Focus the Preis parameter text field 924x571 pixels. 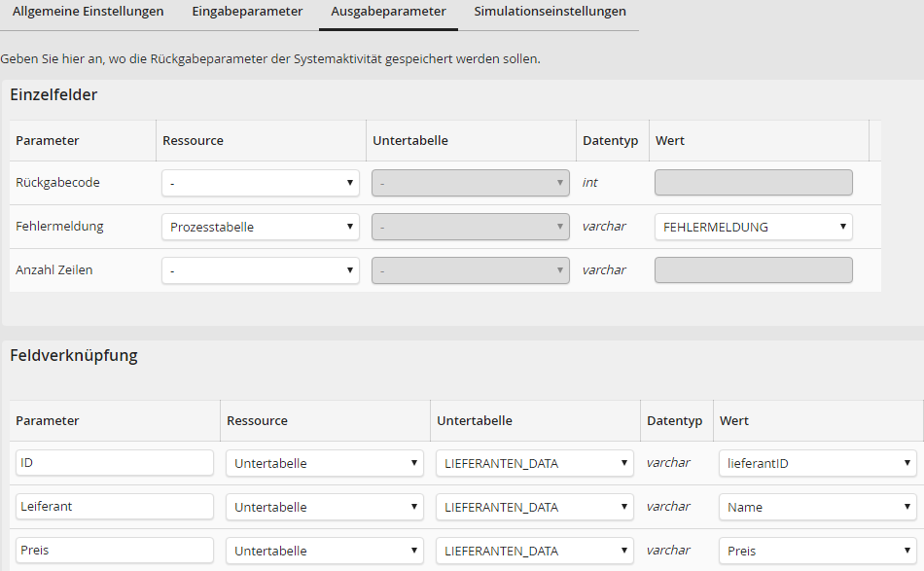pyautogui.click(x=114, y=551)
